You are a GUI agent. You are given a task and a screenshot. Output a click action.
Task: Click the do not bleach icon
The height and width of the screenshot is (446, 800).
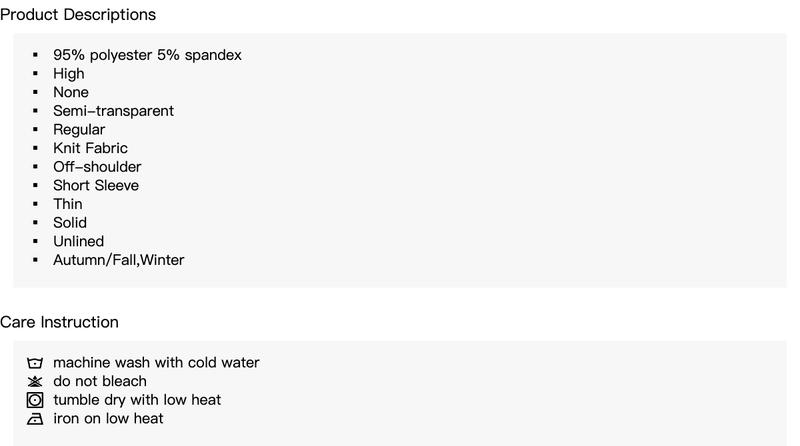[35, 381]
